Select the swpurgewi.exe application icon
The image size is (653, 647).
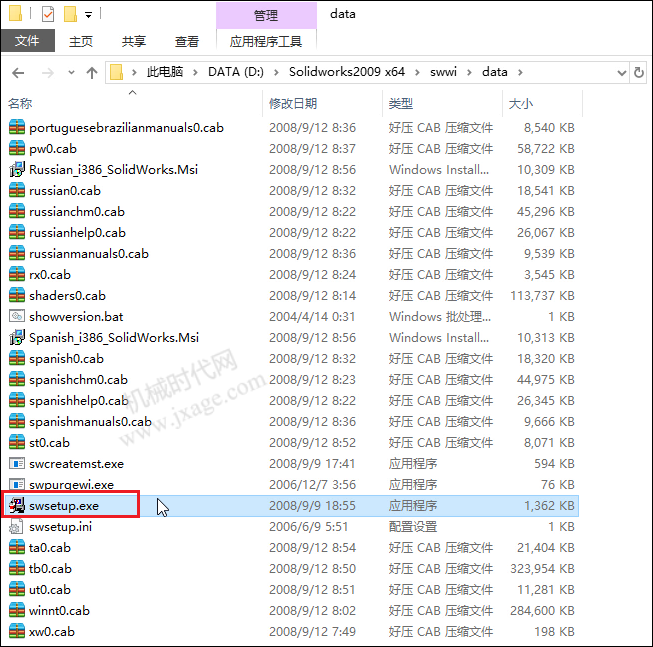tap(17, 484)
